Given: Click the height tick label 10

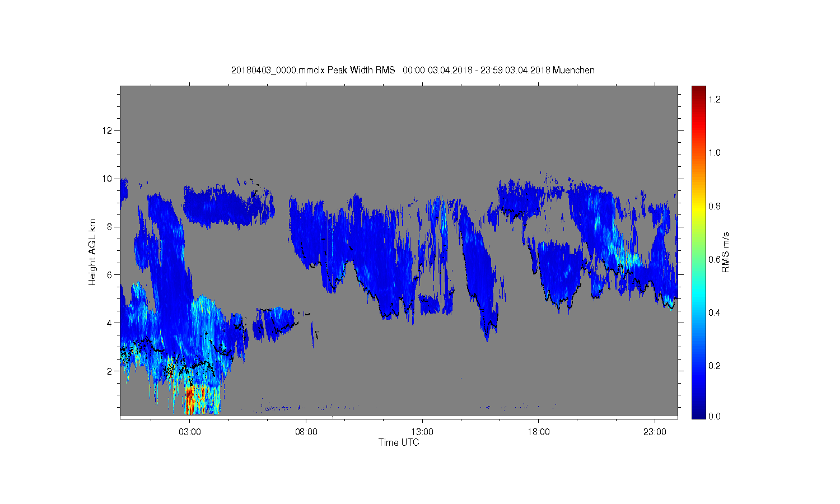Looking at the screenshot, I should [x=109, y=179].
